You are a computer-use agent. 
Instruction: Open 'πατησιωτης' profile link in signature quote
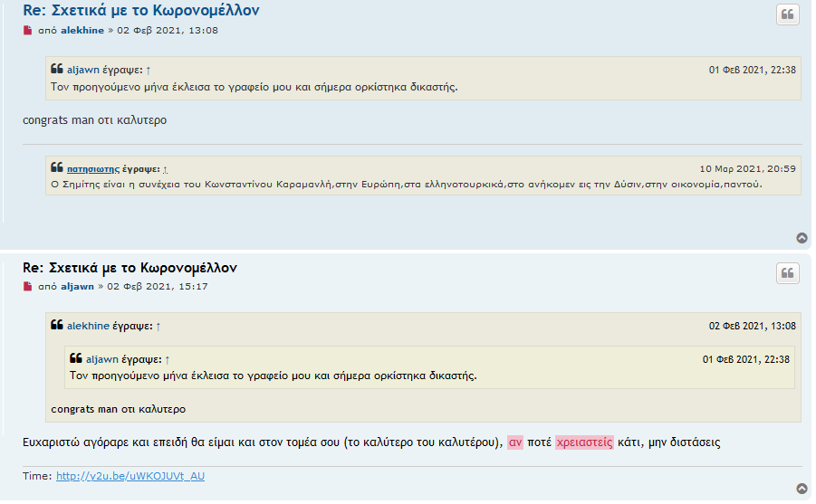(x=93, y=169)
